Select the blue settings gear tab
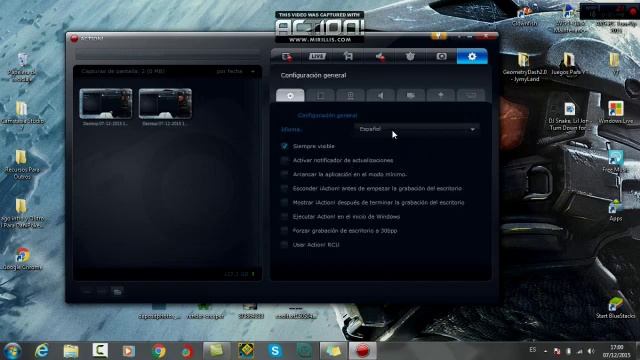The image size is (640, 360). (472, 56)
